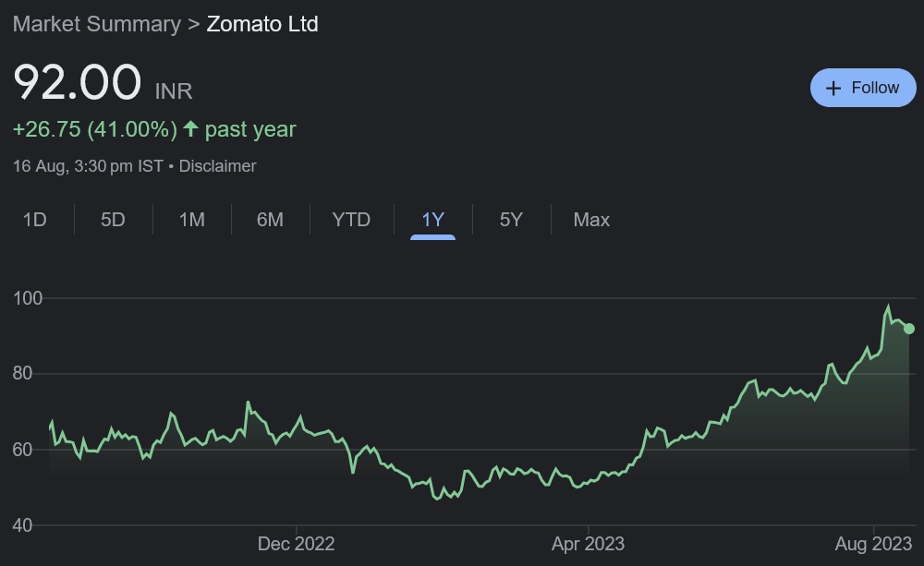Image resolution: width=924 pixels, height=566 pixels.
Task: Show the Max time range
Action: [591, 220]
